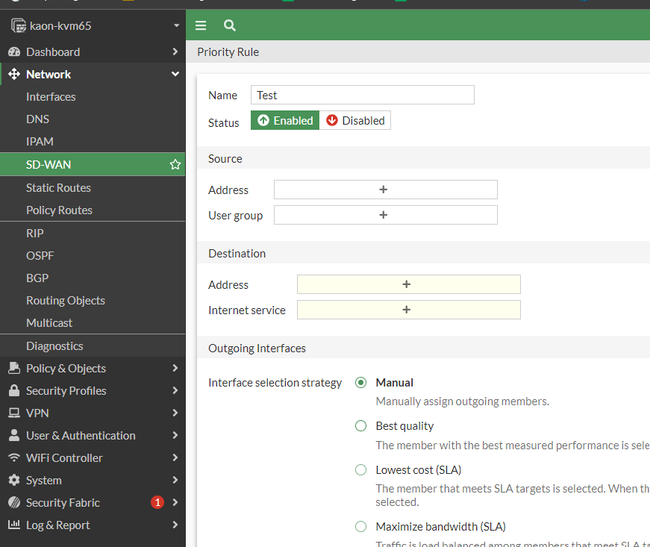Select Maximize bandwidth (SLA) radio button
The image size is (650, 547).
[x=361, y=527]
